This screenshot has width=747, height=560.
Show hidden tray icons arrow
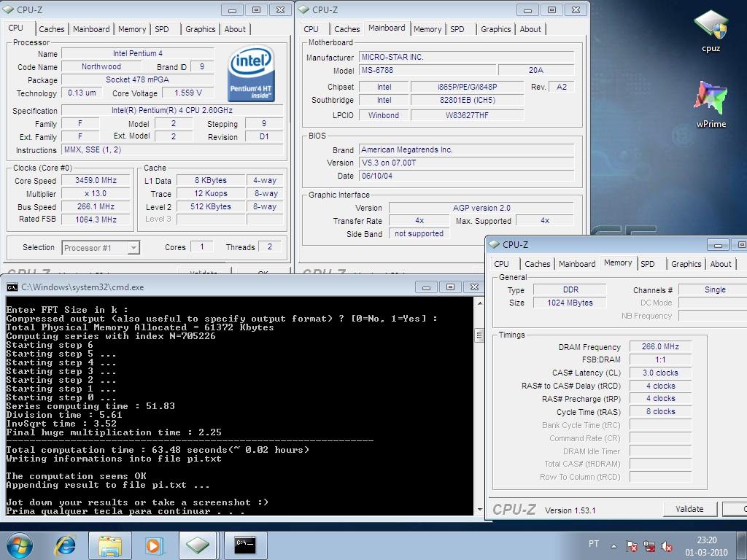tap(614, 547)
